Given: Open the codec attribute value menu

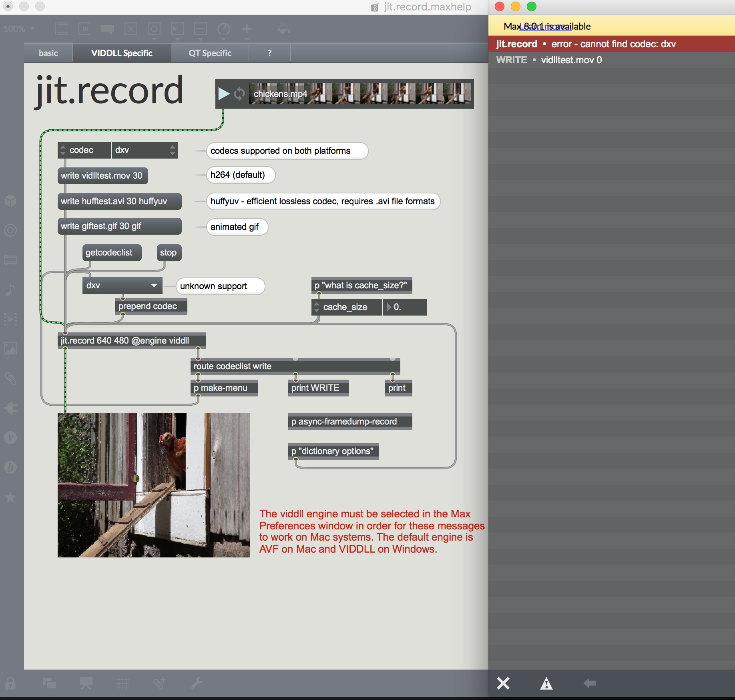Looking at the screenshot, I should (x=144, y=150).
